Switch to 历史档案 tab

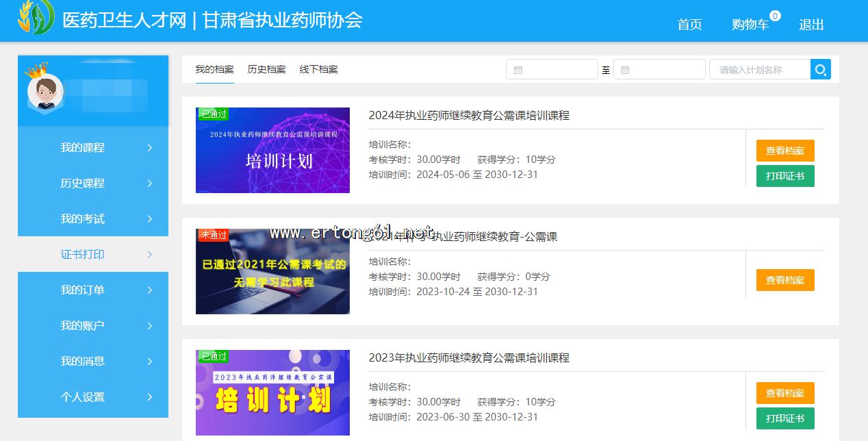point(266,69)
